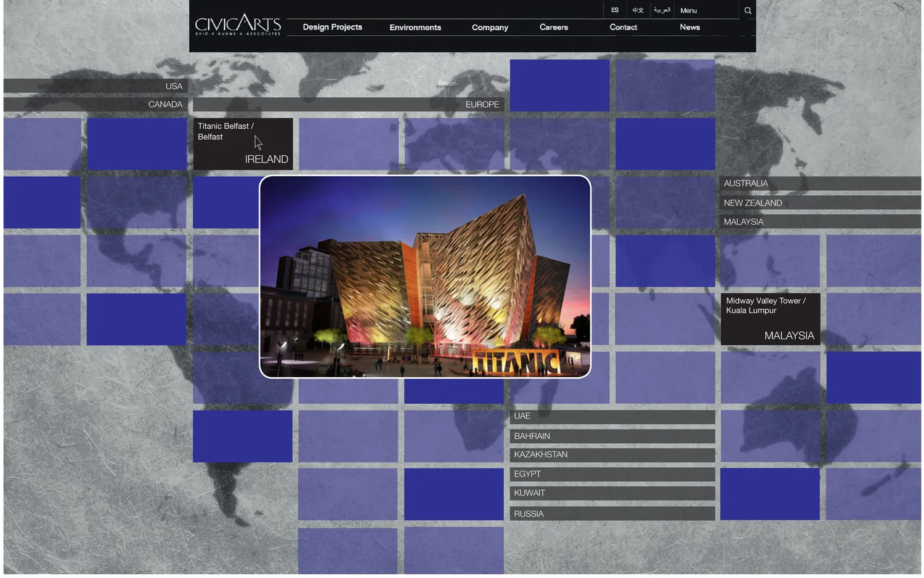Open Contact page

tap(623, 27)
